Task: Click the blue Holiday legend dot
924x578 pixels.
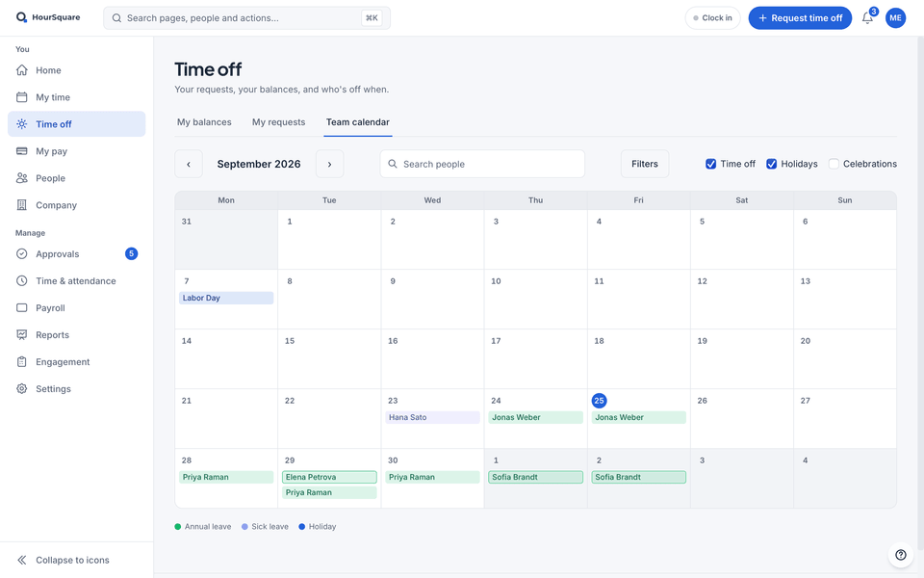Action: tap(301, 527)
